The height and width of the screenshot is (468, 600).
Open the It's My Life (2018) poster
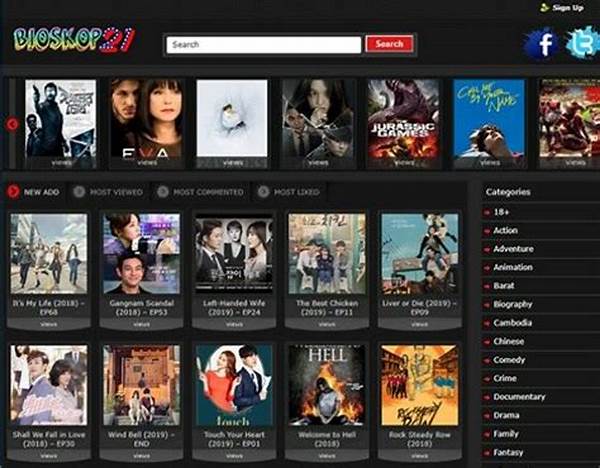coord(49,254)
